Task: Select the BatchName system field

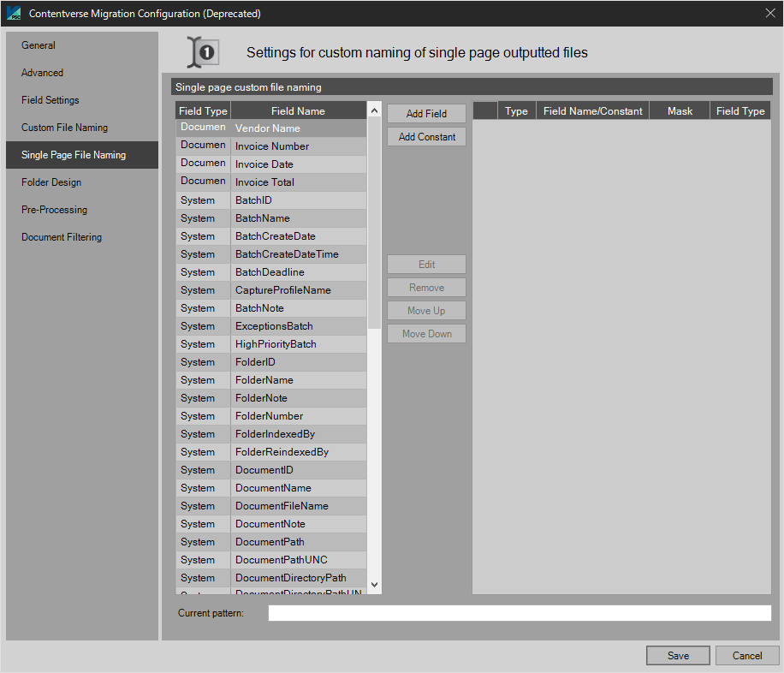Action: click(x=271, y=218)
